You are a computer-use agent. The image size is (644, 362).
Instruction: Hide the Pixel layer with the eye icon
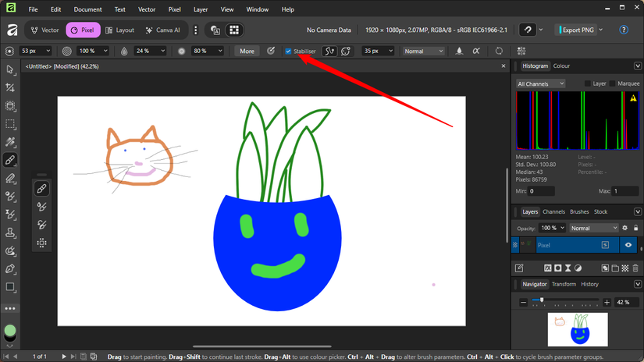pyautogui.click(x=628, y=245)
